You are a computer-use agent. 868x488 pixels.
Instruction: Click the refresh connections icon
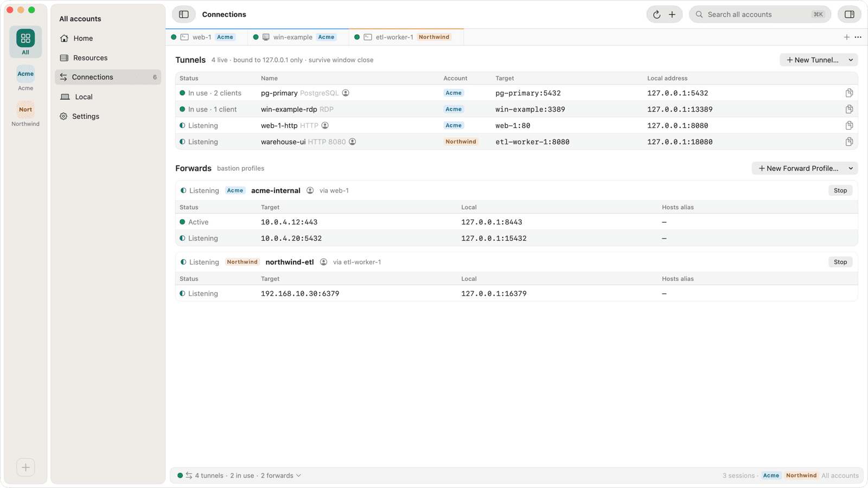coord(656,15)
